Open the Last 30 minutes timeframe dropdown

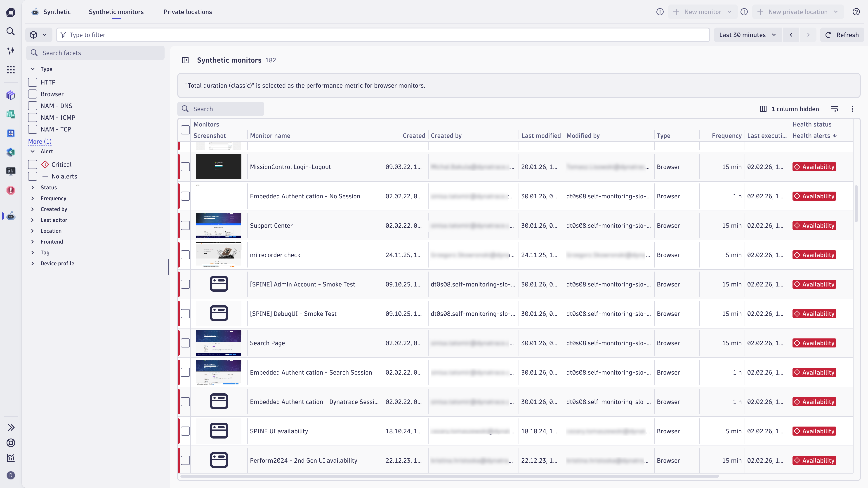point(747,35)
